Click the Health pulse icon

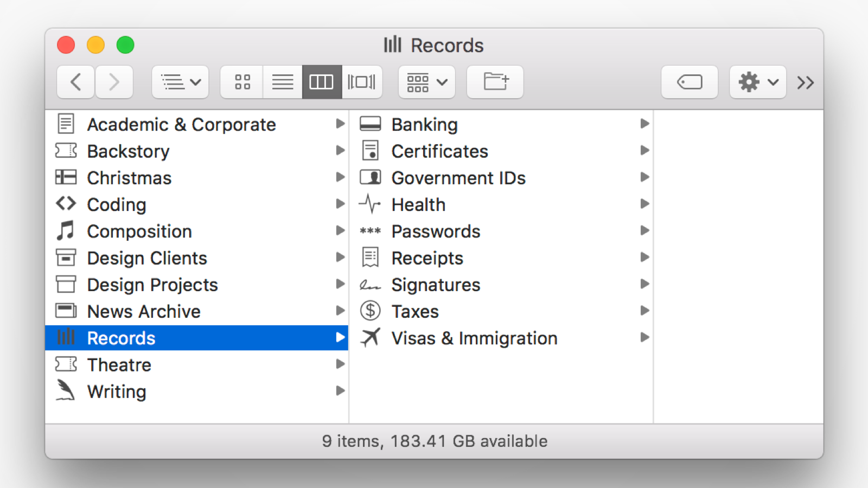[370, 204]
